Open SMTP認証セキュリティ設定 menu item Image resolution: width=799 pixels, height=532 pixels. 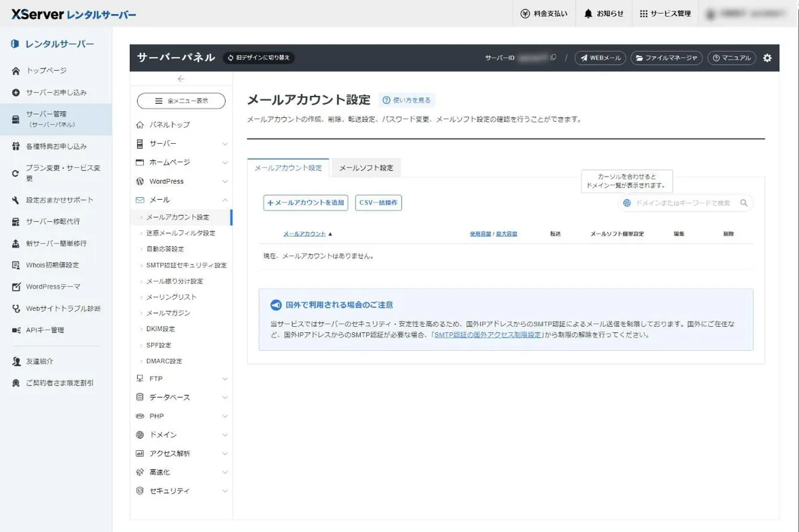[x=186, y=265]
